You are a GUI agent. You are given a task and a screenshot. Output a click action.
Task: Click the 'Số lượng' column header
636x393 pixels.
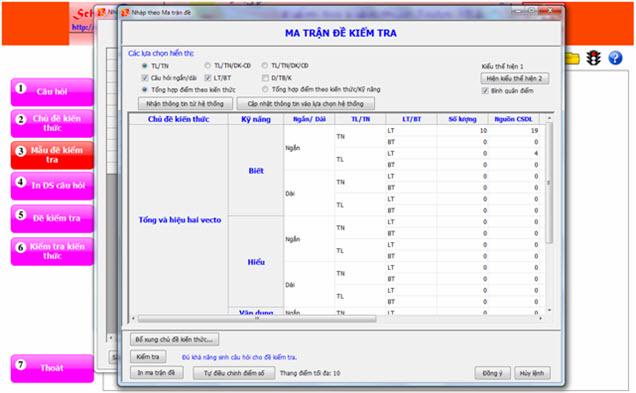click(462, 119)
